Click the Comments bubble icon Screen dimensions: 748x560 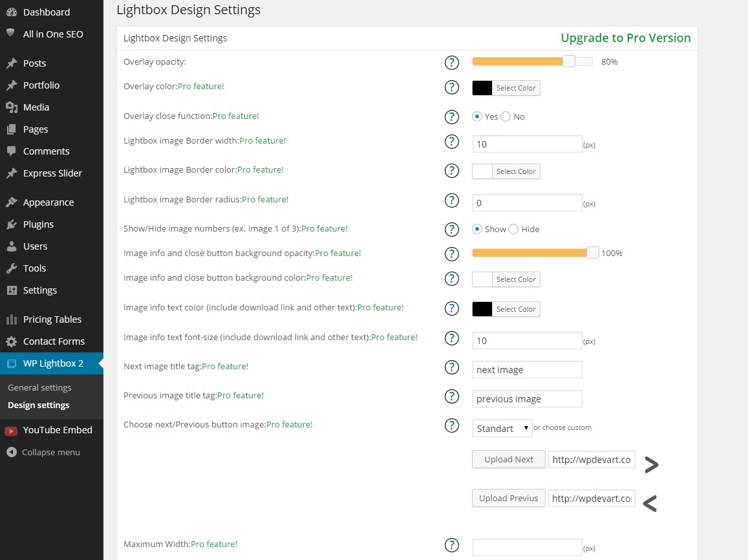click(12, 151)
